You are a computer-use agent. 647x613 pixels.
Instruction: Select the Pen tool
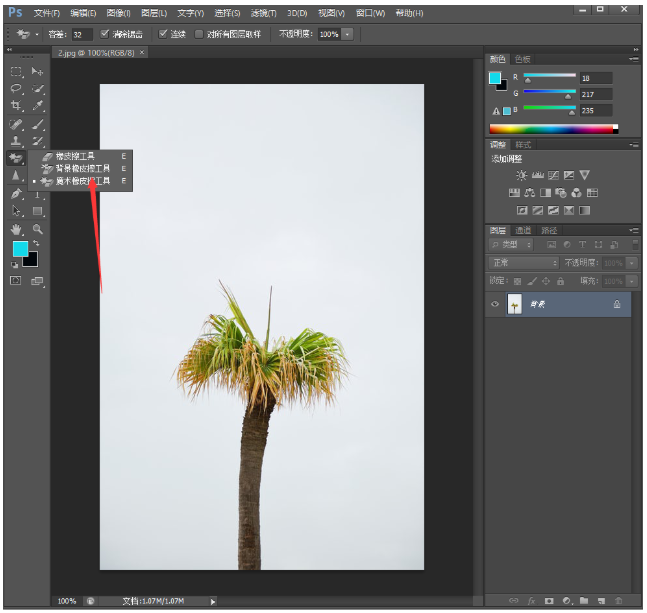[16, 194]
